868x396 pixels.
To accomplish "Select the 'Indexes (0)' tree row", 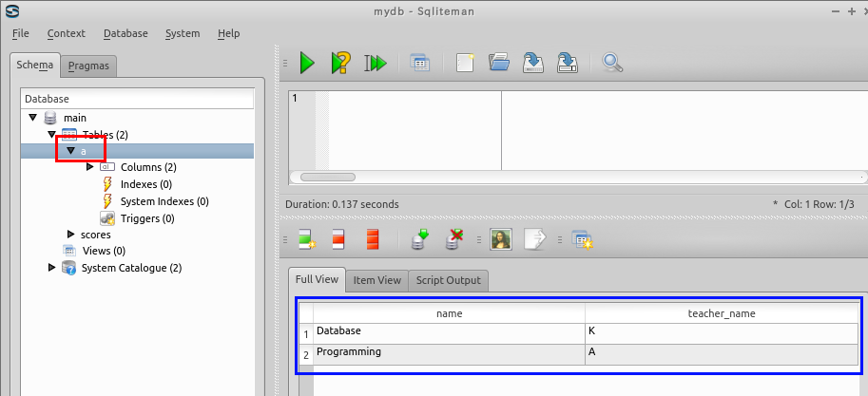I will pyautogui.click(x=146, y=184).
